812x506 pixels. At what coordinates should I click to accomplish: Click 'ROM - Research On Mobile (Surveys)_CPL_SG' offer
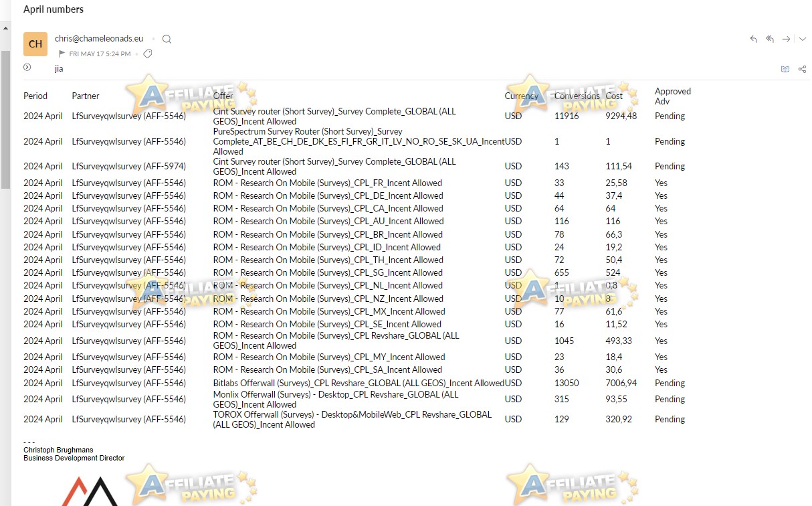(x=328, y=272)
